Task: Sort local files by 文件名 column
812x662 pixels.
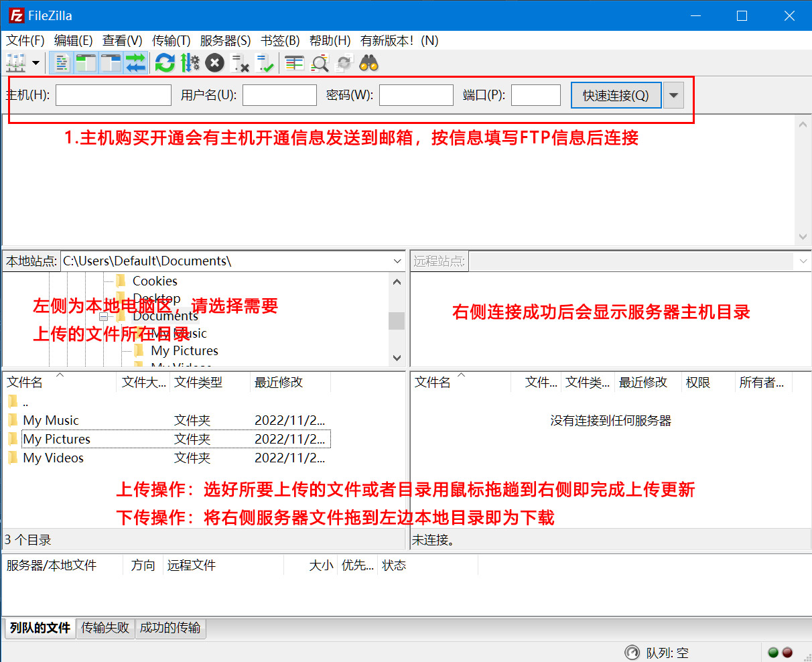Action: click(x=60, y=382)
